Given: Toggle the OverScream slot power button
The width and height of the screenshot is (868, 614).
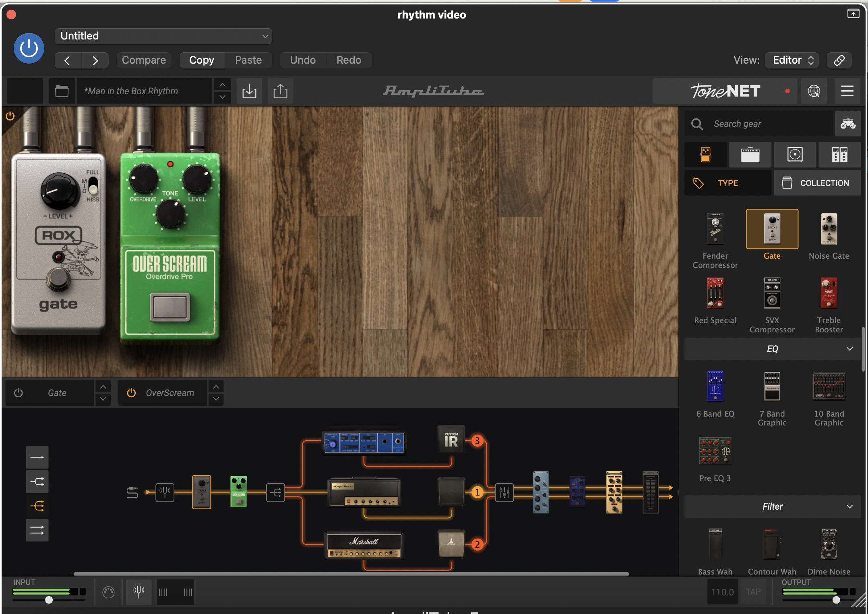Looking at the screenshot, I should (131, 393).
